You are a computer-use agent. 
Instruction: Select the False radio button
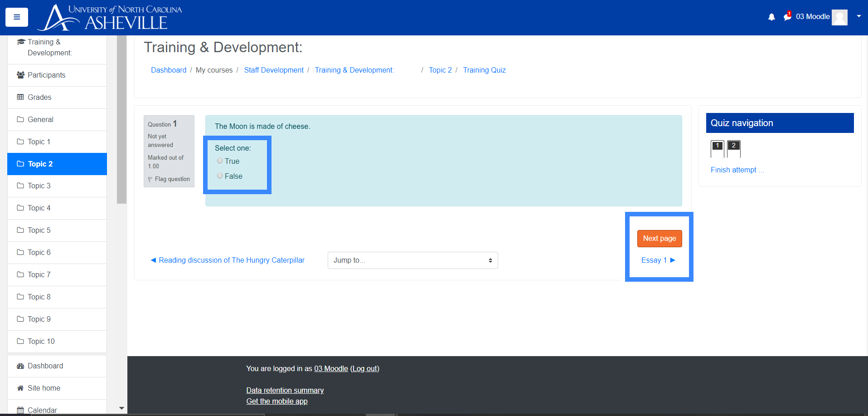click(x=220, y=176)
